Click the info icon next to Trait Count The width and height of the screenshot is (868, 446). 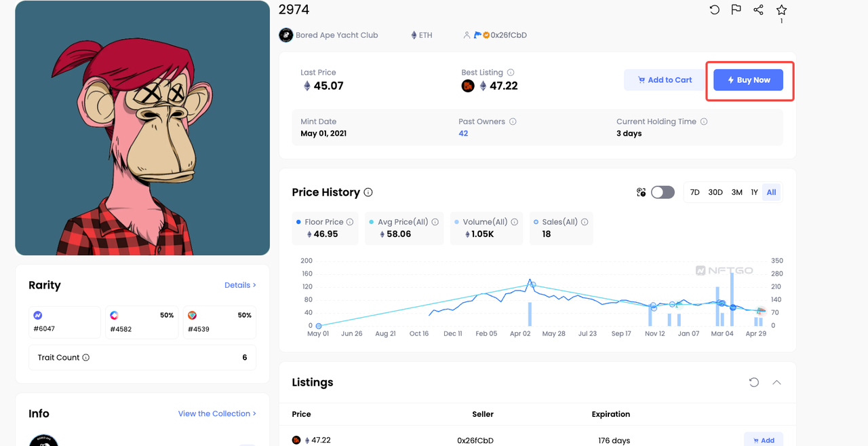tap(85, 358)
